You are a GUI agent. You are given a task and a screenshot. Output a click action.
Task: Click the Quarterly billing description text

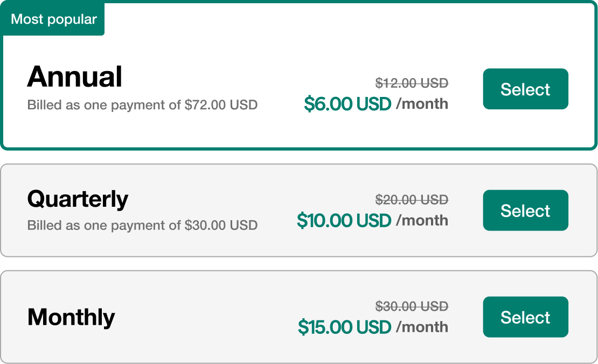click(143, 225)
